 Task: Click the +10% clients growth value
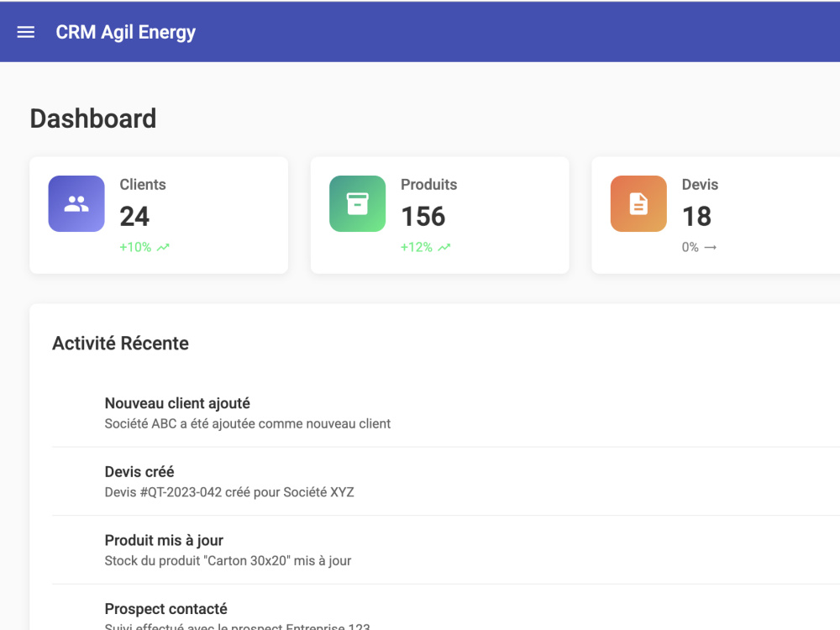coord(135,247)
